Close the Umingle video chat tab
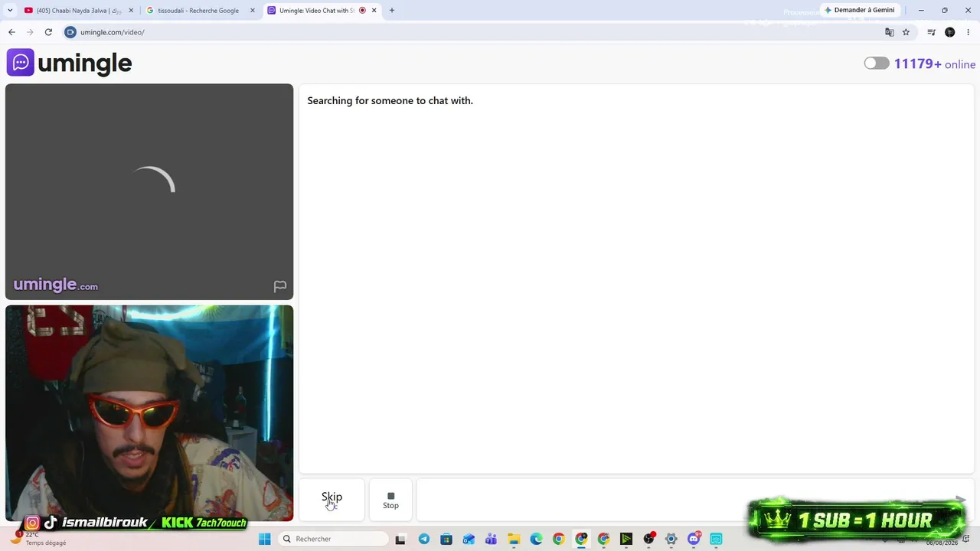Screen dimensions: 980x551 pyautogui.click(x=374, y=11)
